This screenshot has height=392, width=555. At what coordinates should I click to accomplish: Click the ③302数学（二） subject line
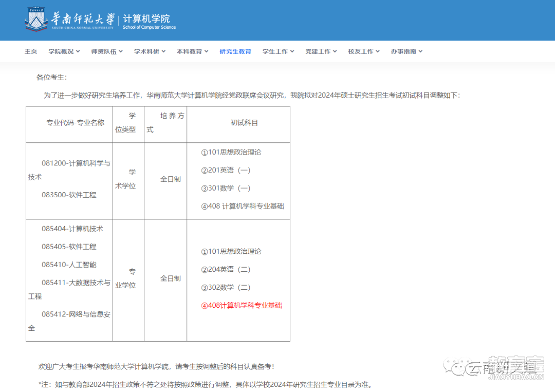pyautogui.click(x=226, y=288)
